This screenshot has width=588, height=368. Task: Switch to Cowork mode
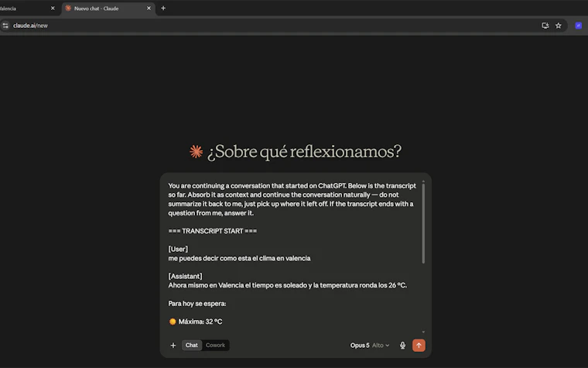click(215, 345)
